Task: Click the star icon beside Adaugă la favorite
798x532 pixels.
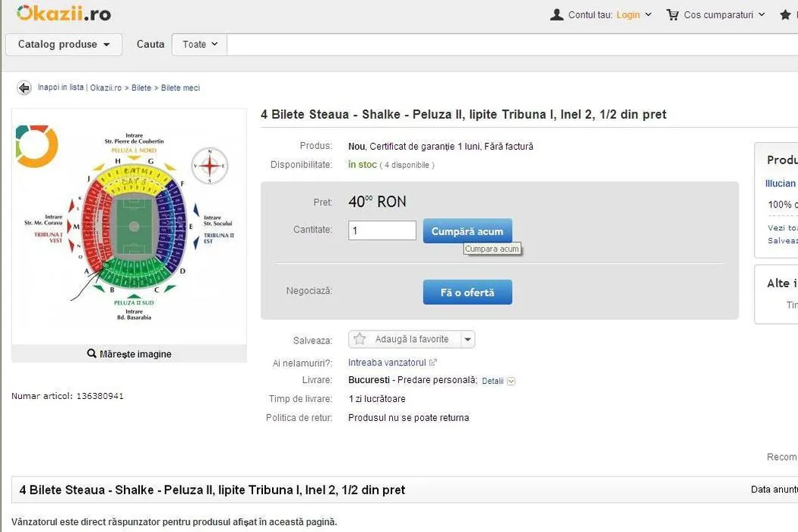Action: pyautogui.click(x=360, y=340)
